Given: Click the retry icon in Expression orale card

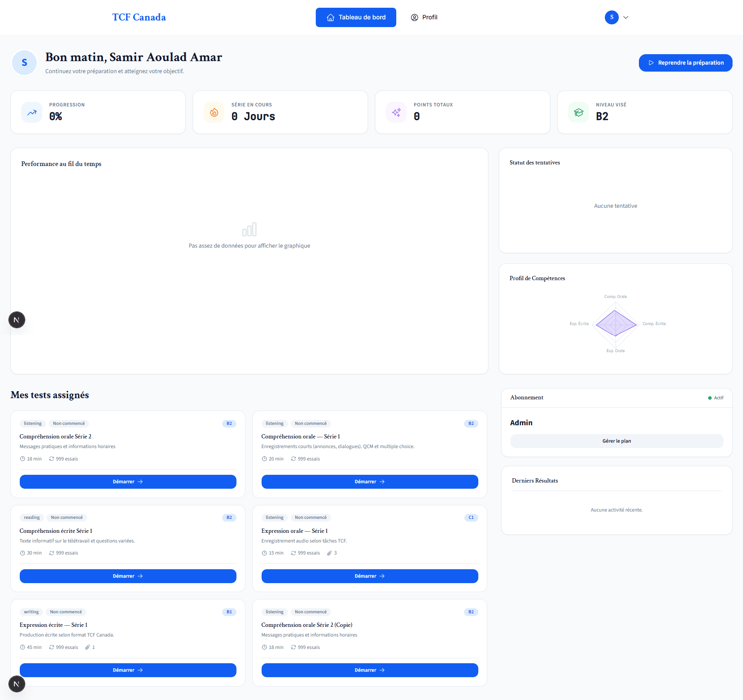Looking at the screenshot, I should tap(293, 553).
